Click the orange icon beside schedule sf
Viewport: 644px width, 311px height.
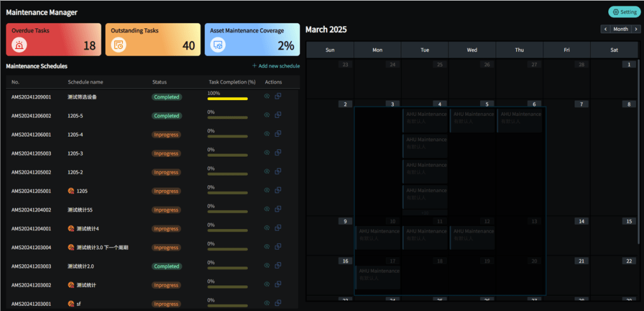[71, 304]
